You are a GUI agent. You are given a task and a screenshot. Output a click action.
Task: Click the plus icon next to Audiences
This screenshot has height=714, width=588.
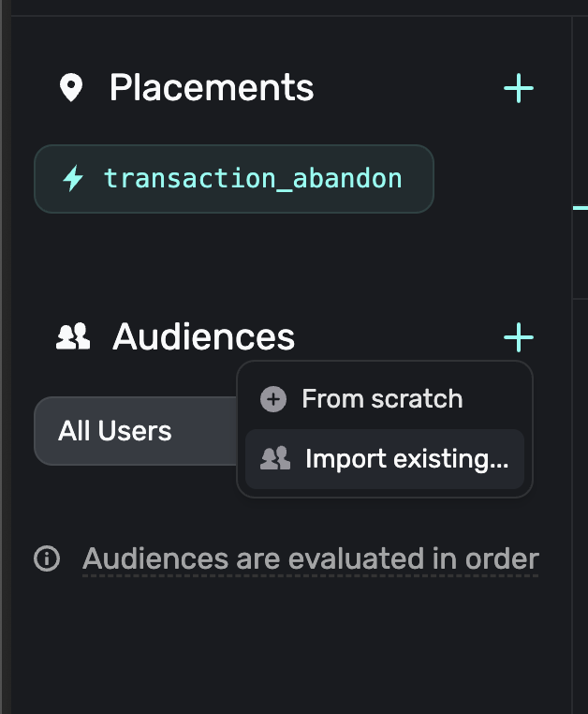(518, 336)
